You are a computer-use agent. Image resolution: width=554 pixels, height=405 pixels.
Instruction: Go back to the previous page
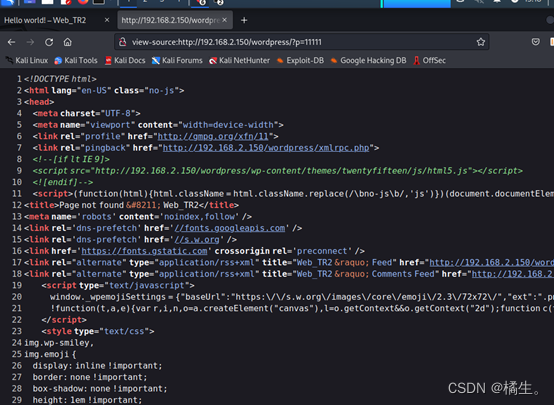[x=11, y=42]
